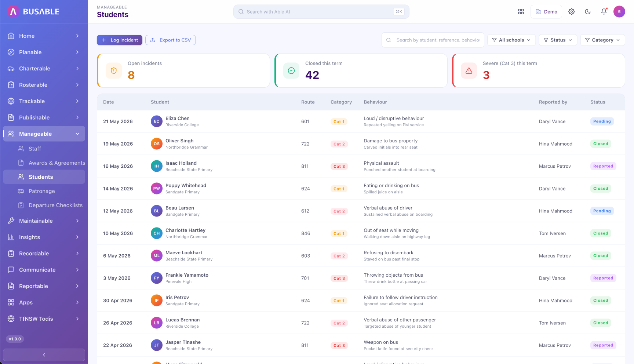Viewport: 634px width, 364px height.
Task: Expand the TfNSW Todis chevron
Action: click(x=77, y=319)
